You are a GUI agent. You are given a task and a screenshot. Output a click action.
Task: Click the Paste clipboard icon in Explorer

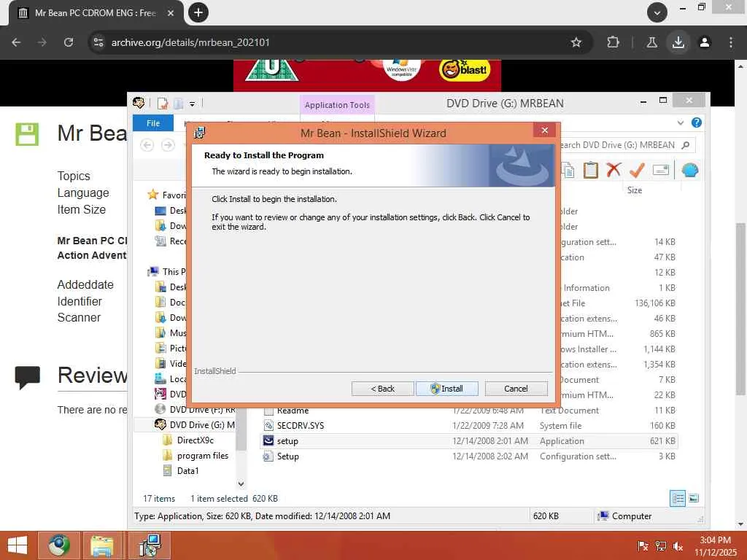[590, 170]
